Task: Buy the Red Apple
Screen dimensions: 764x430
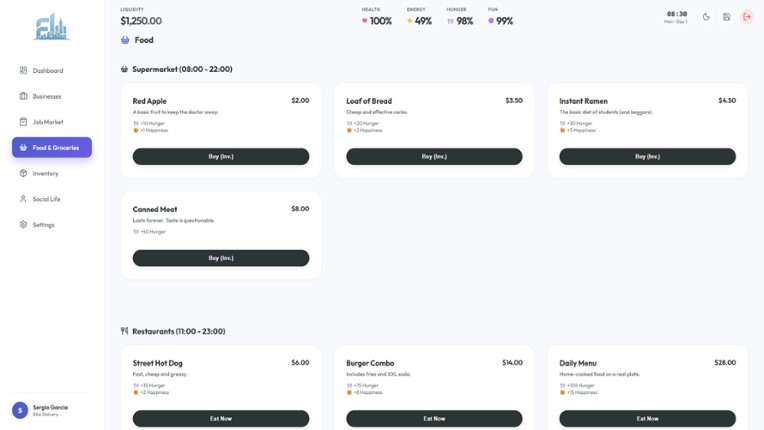Action: click(x=221, y=156)
